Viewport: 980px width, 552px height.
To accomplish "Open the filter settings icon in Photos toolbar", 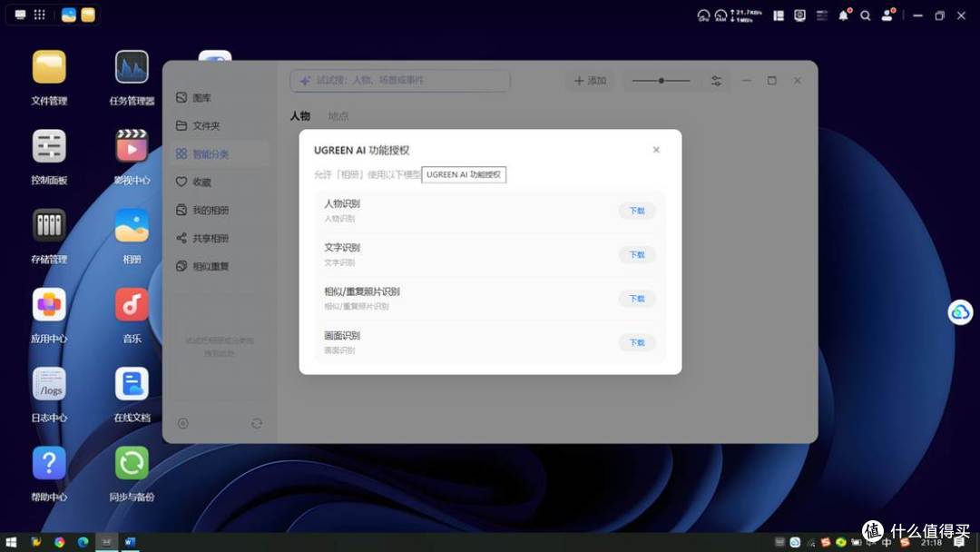I will [716, 81].
